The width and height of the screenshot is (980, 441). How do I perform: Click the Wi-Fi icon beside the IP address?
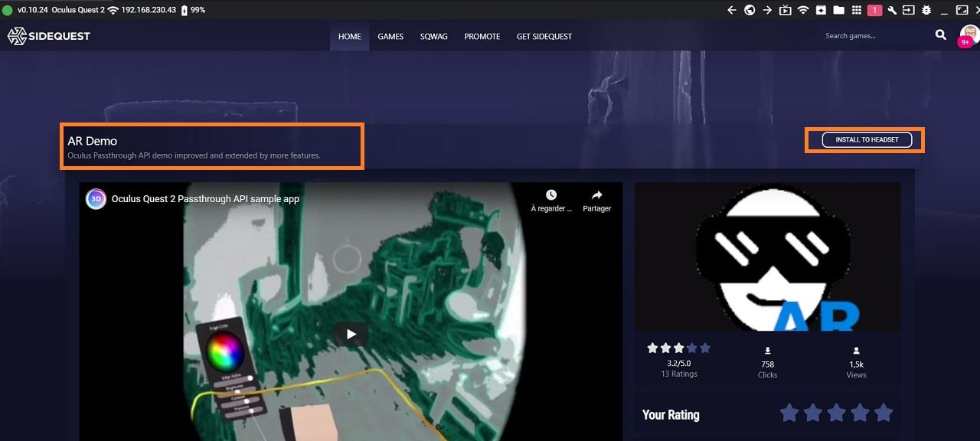(113, 10)
